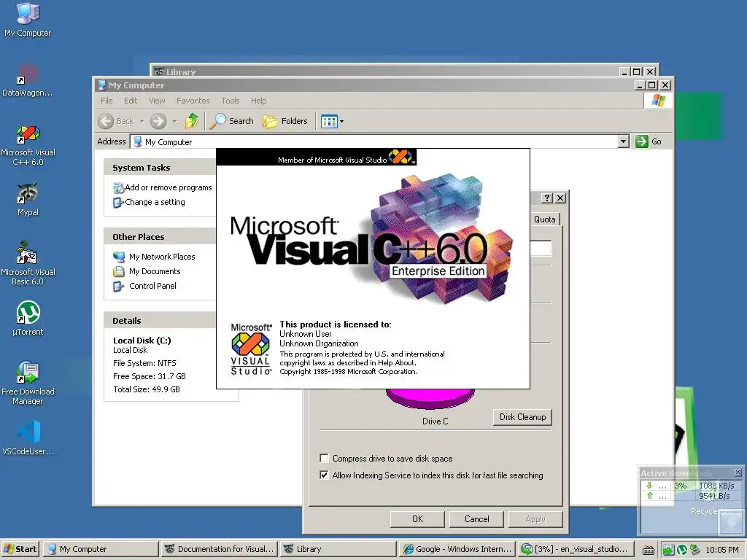Open My Documents link

[155, 271]
